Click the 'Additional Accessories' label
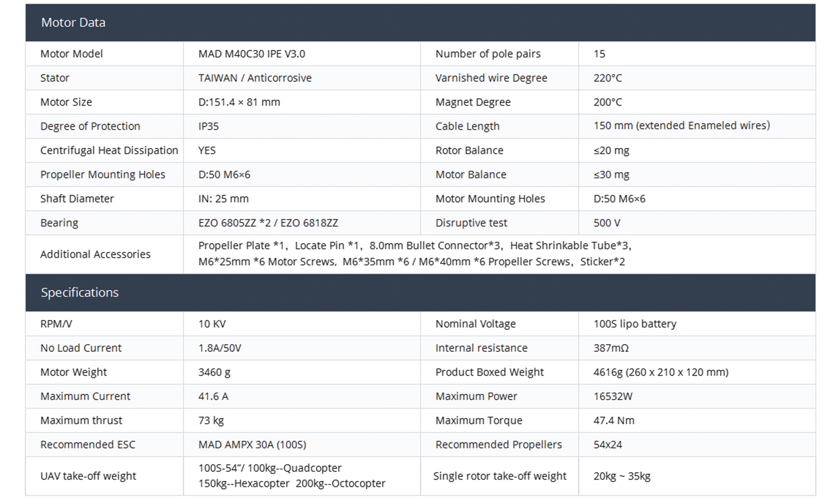839x504 pixels. tap(95, 254)
